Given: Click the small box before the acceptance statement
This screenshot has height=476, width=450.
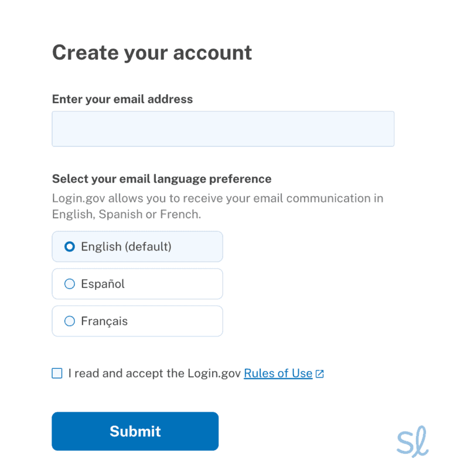Looking at the screenshot, I should 57,373.
